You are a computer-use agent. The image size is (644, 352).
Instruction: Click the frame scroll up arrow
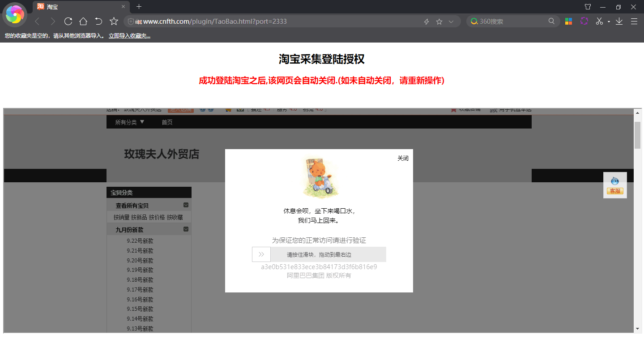click(637, 112)
